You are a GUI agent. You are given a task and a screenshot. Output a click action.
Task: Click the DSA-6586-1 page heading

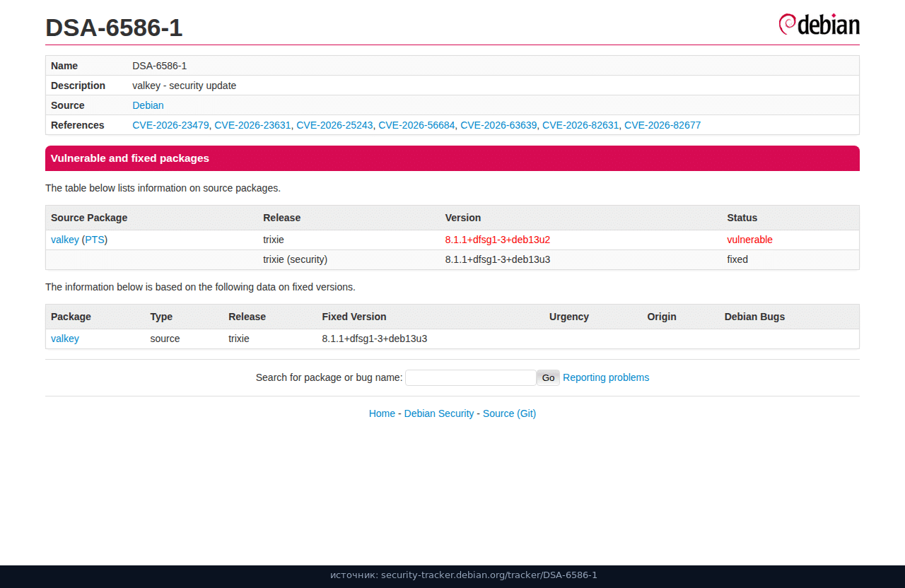[114, 28]
